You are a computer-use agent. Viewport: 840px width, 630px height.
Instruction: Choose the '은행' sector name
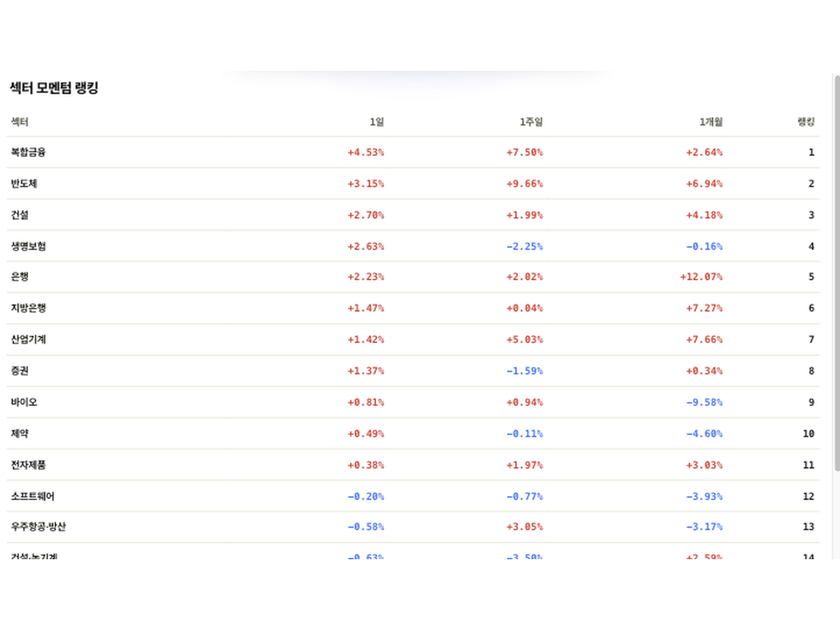(20, 277)
